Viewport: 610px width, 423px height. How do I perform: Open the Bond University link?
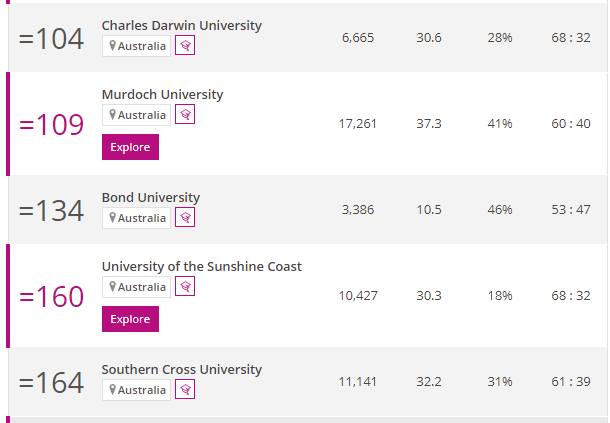(x=150, y=198)
